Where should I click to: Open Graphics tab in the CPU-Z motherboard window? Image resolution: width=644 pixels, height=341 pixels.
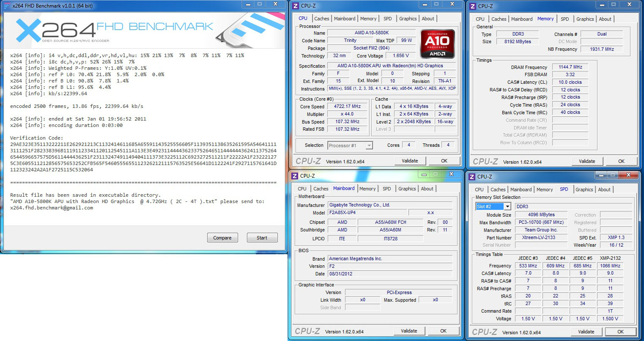click(407, 189)
